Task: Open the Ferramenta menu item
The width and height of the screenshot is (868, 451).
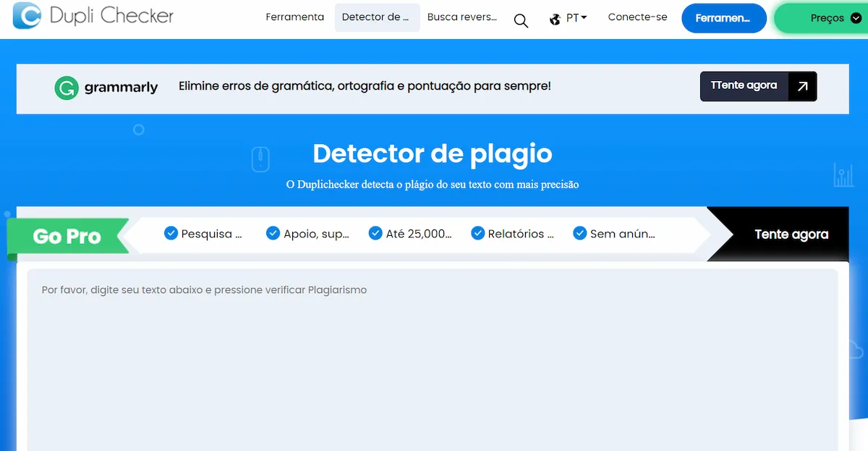Action: [x=294, y=17]
